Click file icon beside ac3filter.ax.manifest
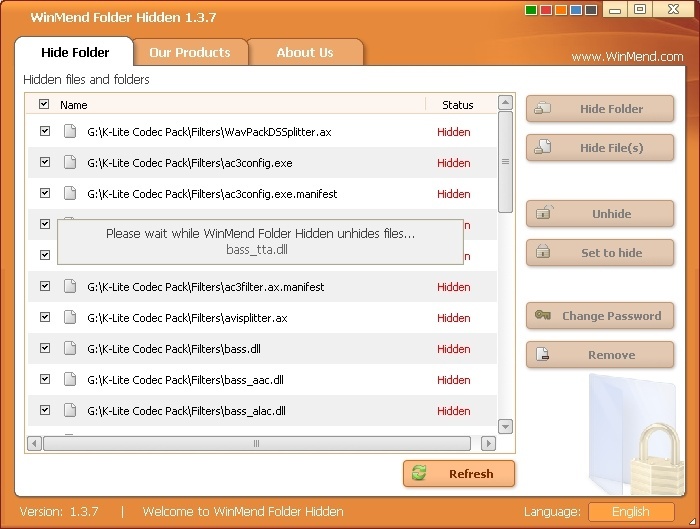The width and height of the screenshot is (700, 529). (x=70, y=286)
